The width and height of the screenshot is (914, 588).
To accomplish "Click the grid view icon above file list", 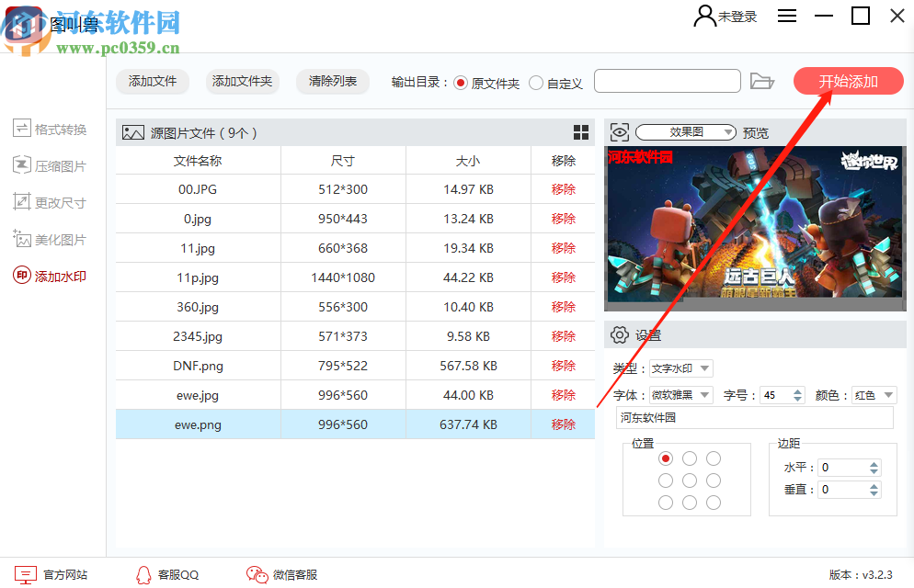I will 581,132.
